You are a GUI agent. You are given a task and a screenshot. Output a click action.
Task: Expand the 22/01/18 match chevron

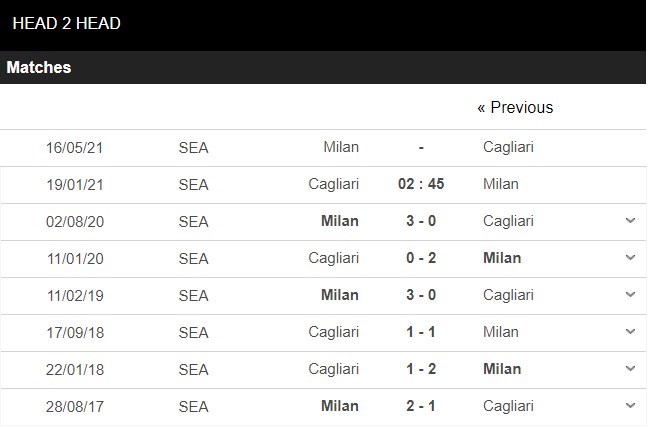(x=630, y=369)
